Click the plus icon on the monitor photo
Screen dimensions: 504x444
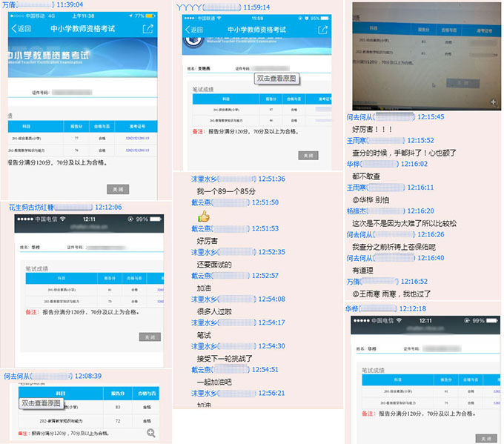coord(494,102)
